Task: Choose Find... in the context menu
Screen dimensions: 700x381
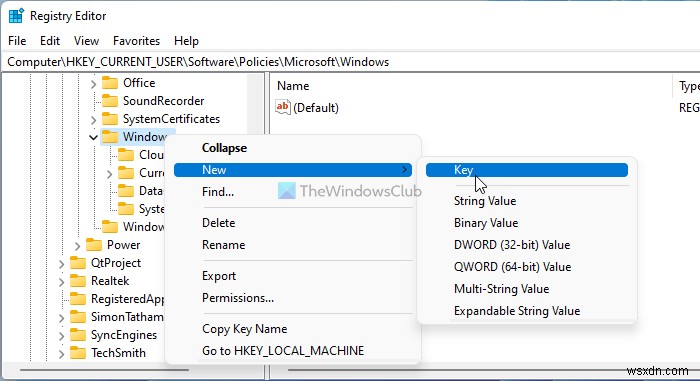Action: click(x=293, y=192)
